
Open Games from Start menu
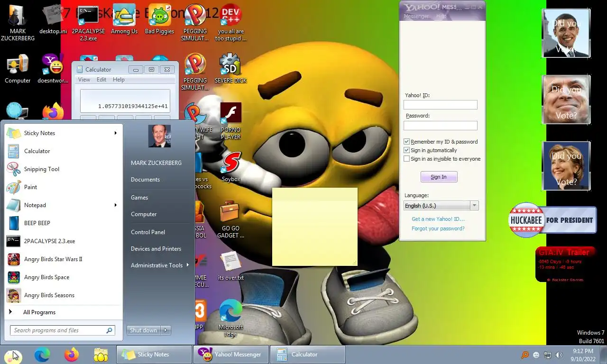139,198
